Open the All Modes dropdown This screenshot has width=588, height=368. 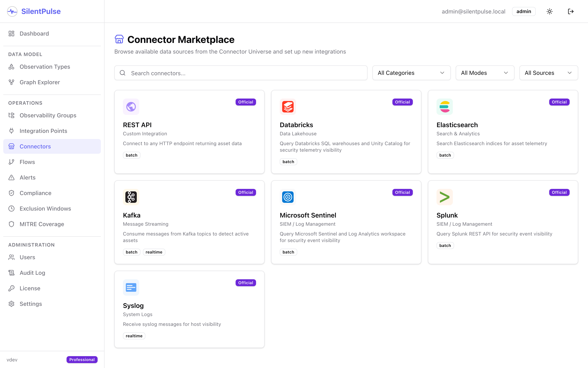(485, 73)
